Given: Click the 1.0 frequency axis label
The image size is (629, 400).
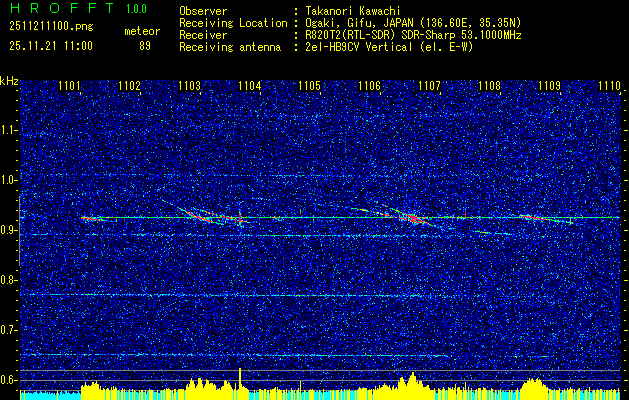Looking at the screenshot, I should pyautogui.click(x=9, y=180).
